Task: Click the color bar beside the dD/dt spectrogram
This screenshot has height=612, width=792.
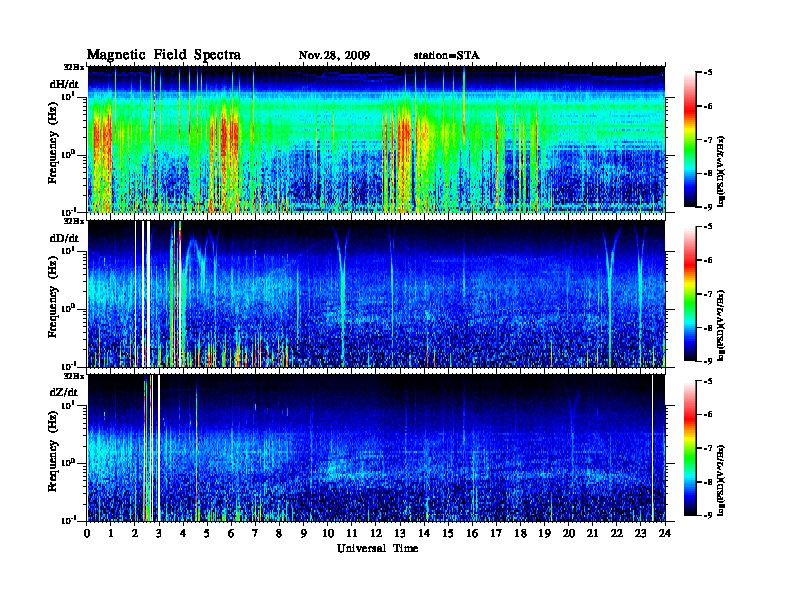Action: [x=690, y=294]
